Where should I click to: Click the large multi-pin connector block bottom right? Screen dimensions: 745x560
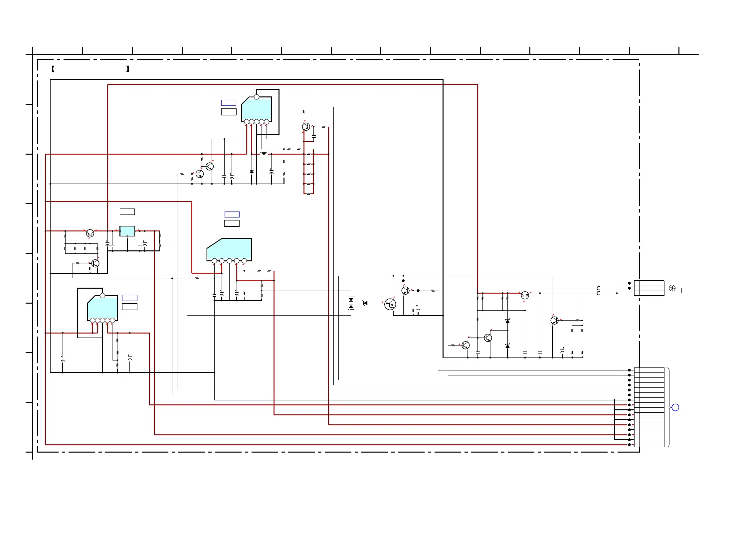649,407
